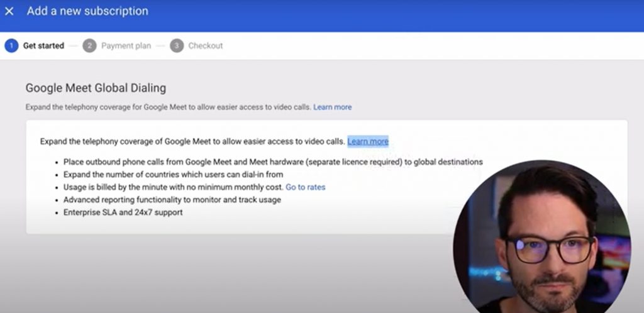
Task: Click 'Enterprise SLA and 24x7 support' bullet
Action: (123, 212)
